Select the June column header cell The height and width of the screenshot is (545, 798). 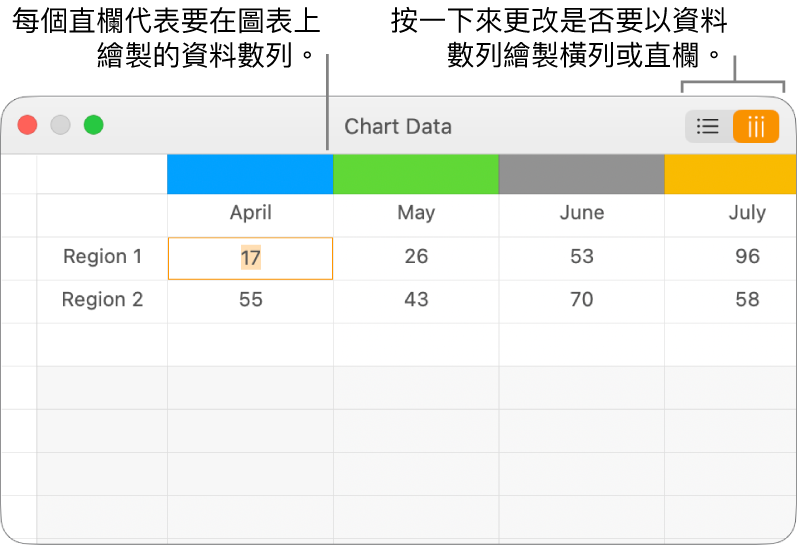pyautogui.click(x=581, y=213)
